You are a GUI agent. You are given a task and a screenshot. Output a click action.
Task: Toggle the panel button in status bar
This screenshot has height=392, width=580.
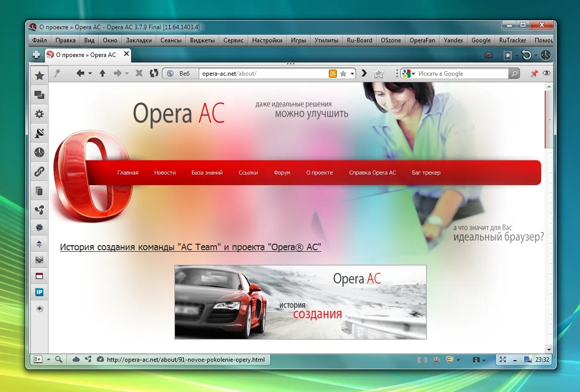point(38,360)
